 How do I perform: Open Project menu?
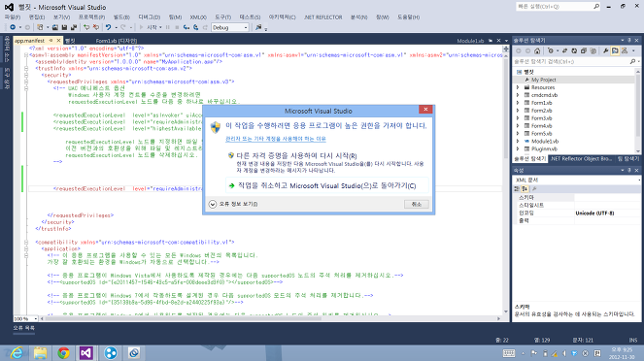click(x=91, y=17)
